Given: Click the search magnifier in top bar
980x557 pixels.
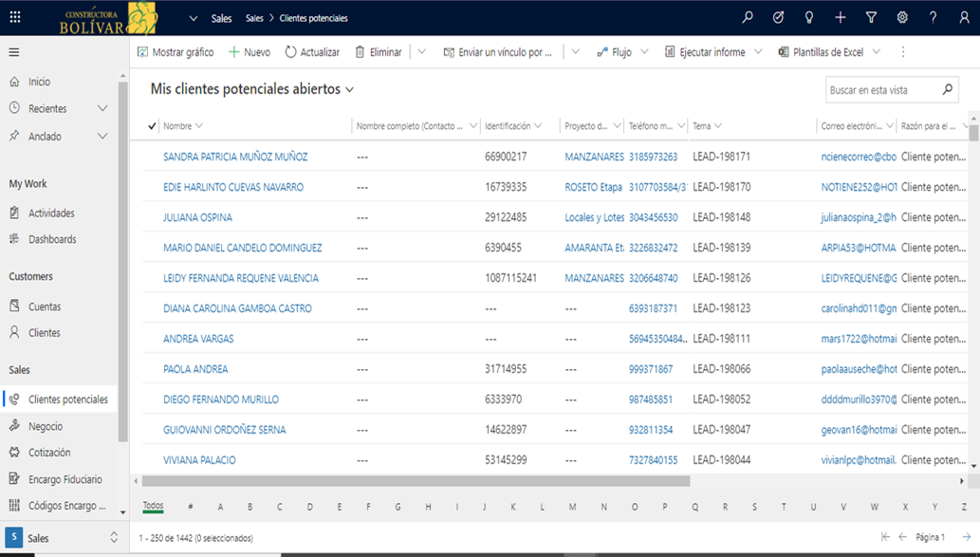Looking at the screenshot, I should pos(748,17).
